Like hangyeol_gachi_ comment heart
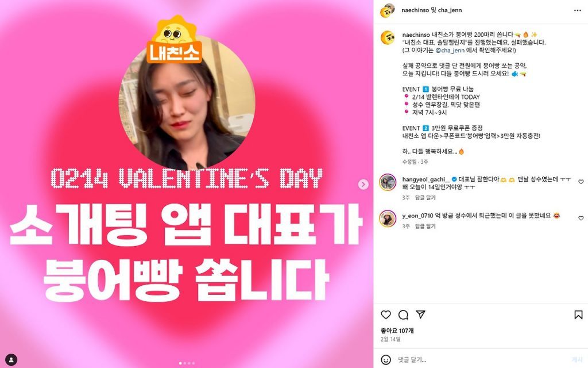The width and height of the screenshot is (588, 368). [x=581, y=182]
